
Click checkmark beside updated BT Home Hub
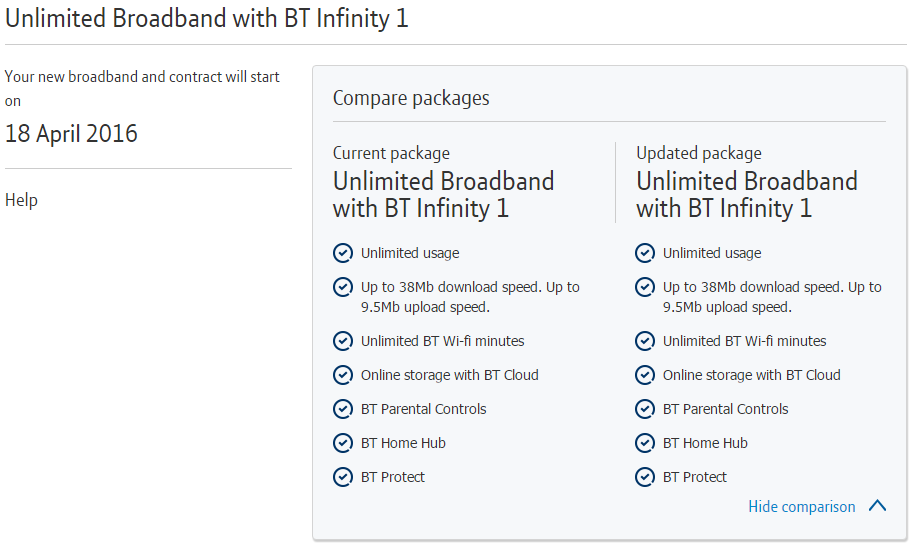pos(645,443)
